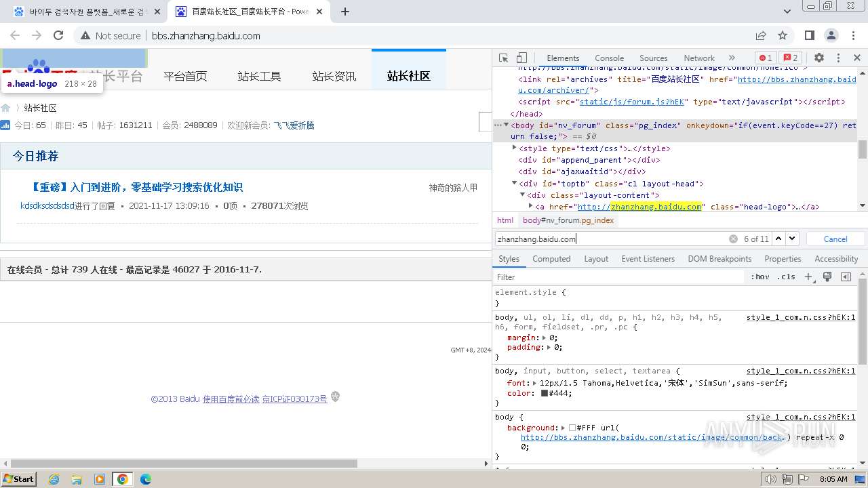868x488 pixels.
Task: Open the tab search dropdown
Action: click(x=787, y=12)
